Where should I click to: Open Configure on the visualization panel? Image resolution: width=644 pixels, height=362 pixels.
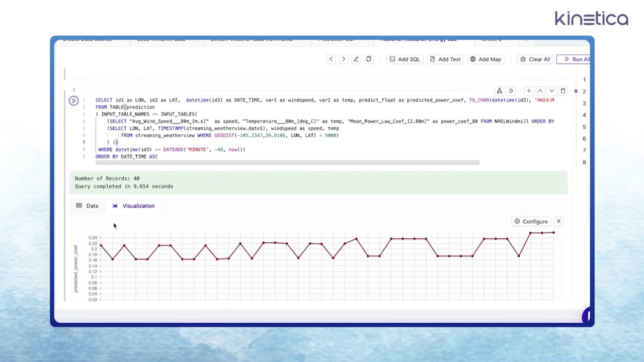531,221
